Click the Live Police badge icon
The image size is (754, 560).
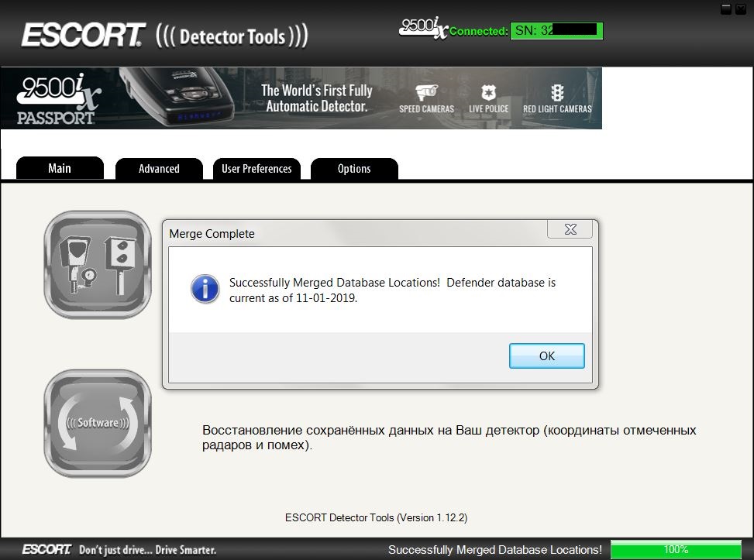[488, 94]
